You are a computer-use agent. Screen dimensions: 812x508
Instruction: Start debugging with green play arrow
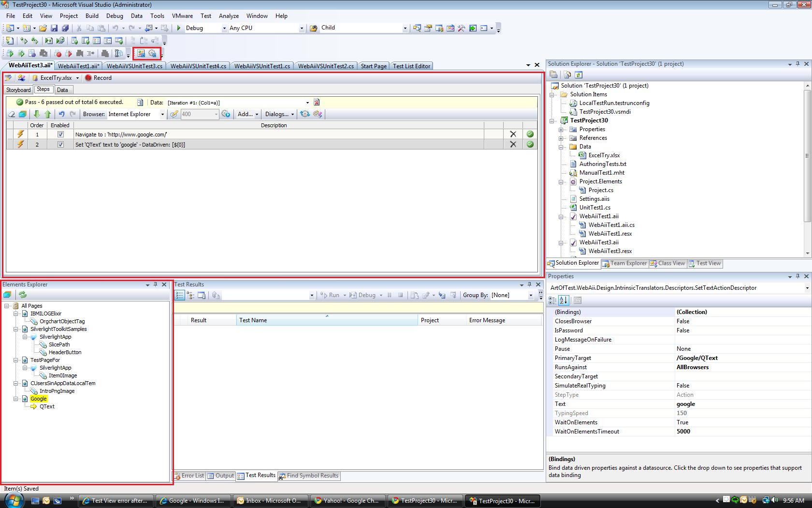(x=179, y=28)
